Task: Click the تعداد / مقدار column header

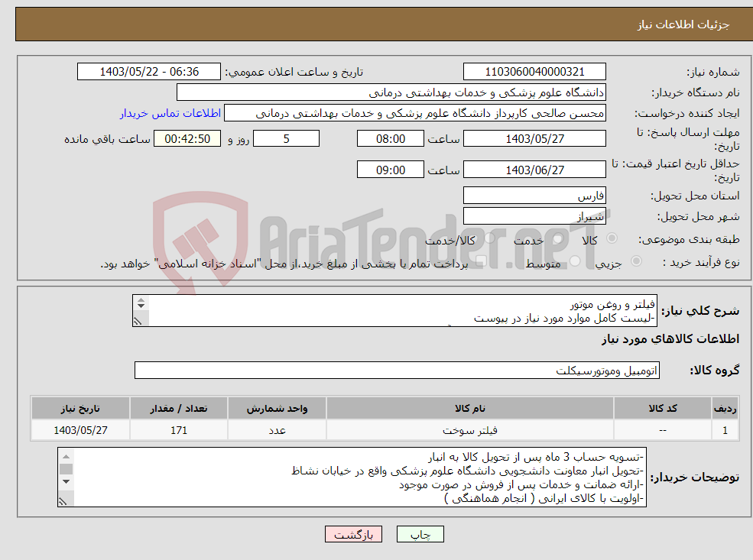Action: click(x=179, y=409)
